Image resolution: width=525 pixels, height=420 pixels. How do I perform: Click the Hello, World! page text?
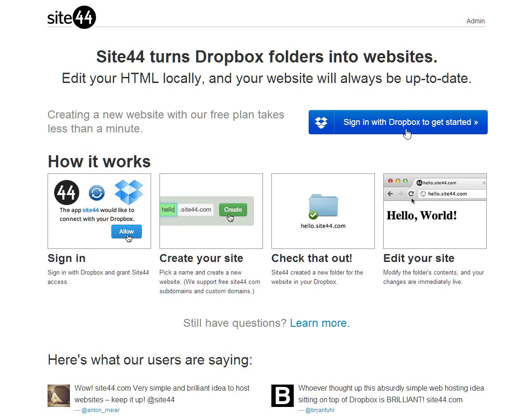click(421, 215)
